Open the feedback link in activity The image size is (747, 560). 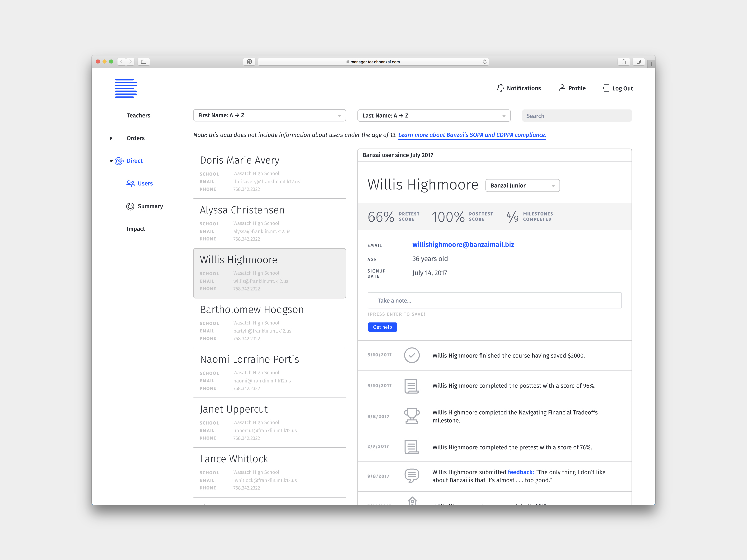tap(521, 472)
